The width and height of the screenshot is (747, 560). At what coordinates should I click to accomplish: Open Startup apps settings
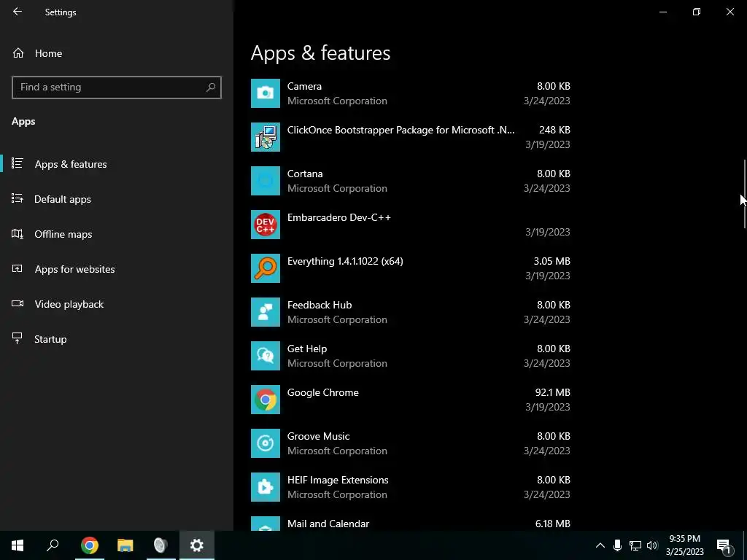117,339
